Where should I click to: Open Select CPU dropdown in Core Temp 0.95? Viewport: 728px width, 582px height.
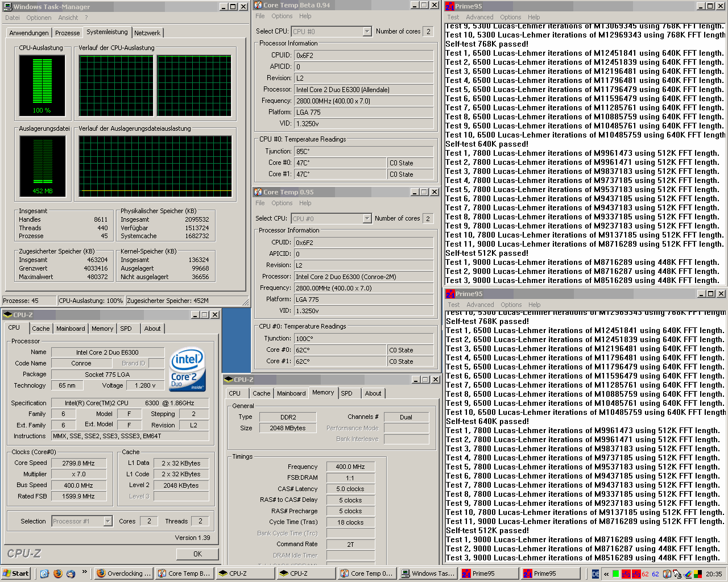pyautogui.click(x=366, y=219)
